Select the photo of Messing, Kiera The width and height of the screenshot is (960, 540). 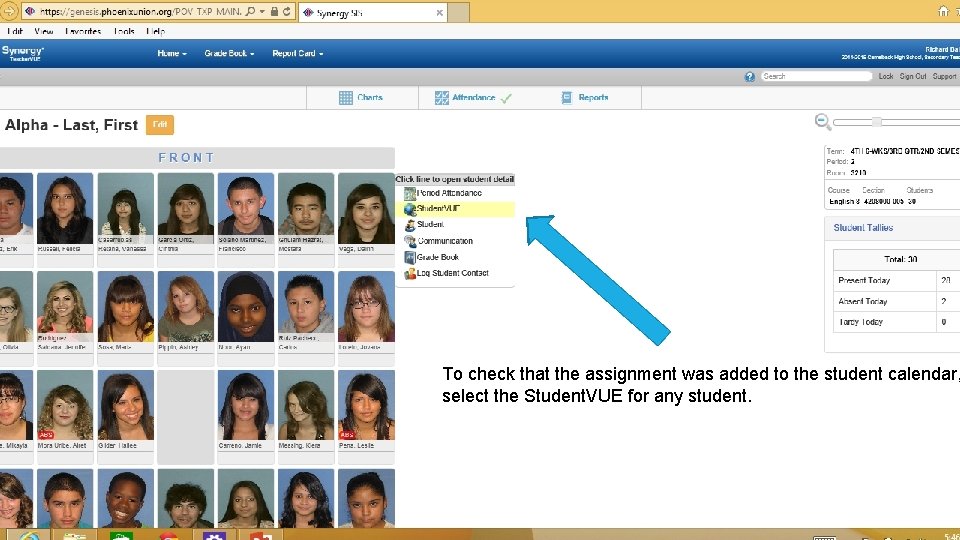[306, 405]
